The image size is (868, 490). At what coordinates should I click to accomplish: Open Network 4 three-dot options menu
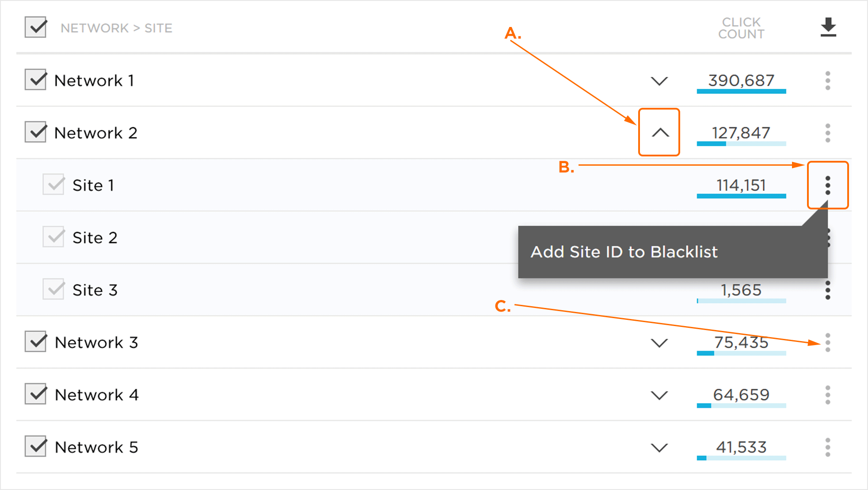click(x=828, y=395)
